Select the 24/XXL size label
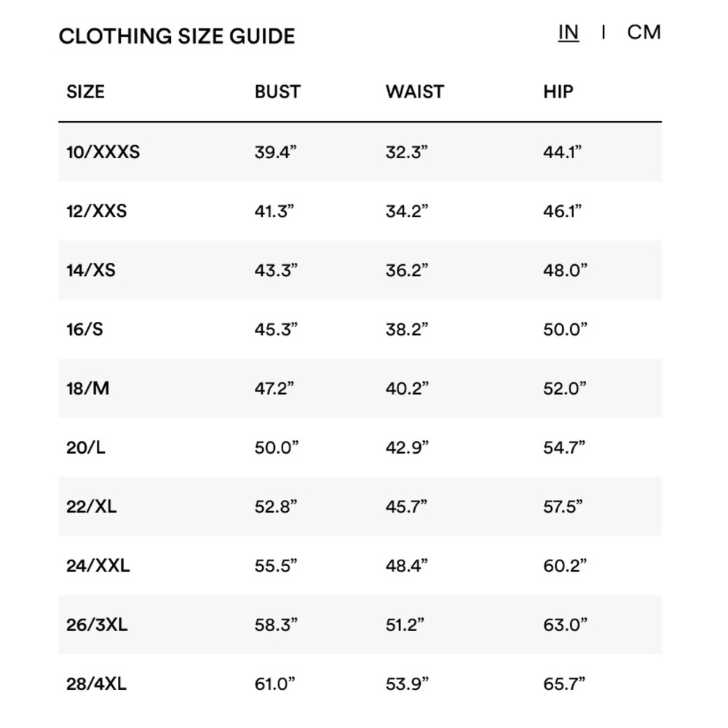The image size is (728, 728). click(x=98, y=566)
